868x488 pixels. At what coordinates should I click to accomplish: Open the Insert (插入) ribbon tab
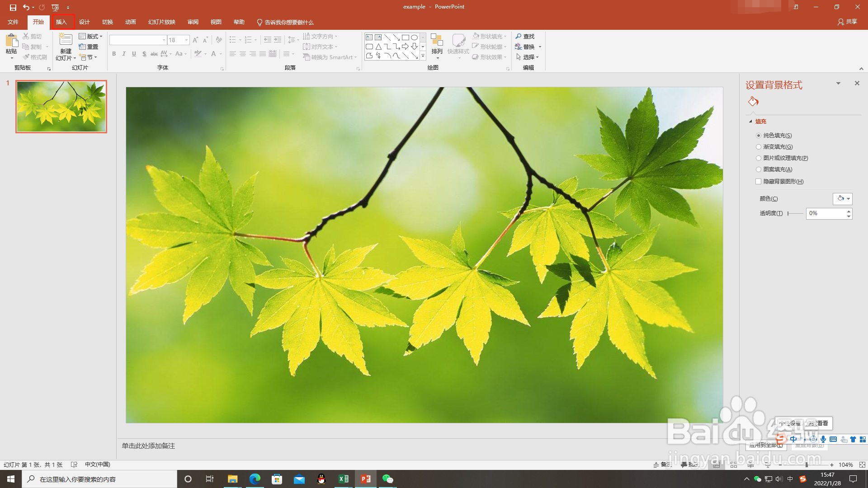pyautogui.click(x=61, y=22)
